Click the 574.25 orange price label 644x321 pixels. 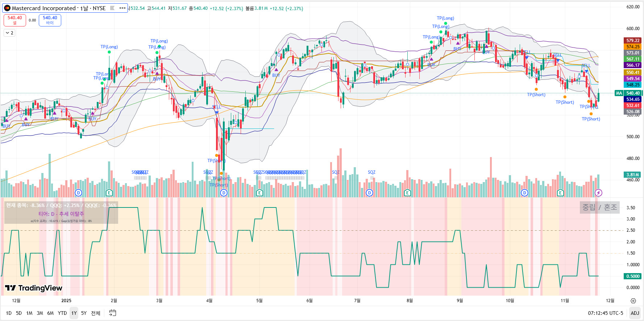tap(633, 47)
